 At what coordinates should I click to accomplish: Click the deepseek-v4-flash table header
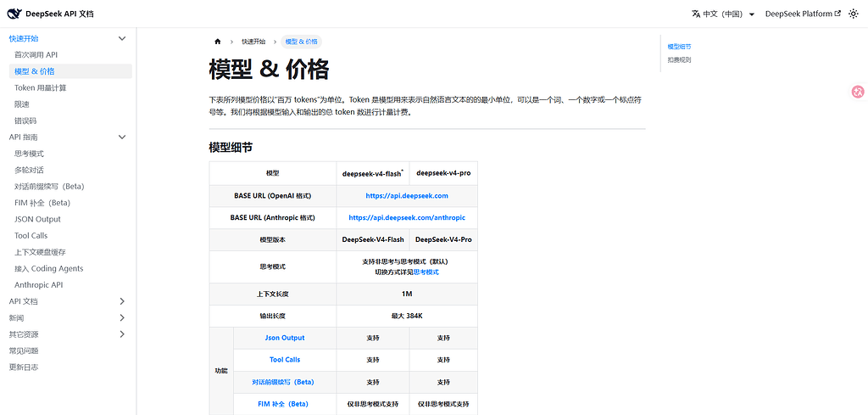click(373, 173)
